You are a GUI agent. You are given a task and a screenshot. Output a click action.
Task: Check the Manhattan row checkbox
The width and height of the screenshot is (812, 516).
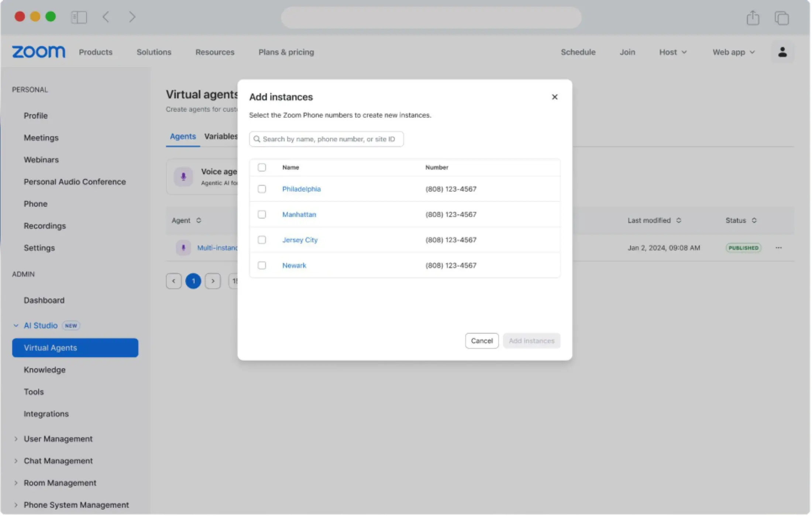(x=262, y=214)
